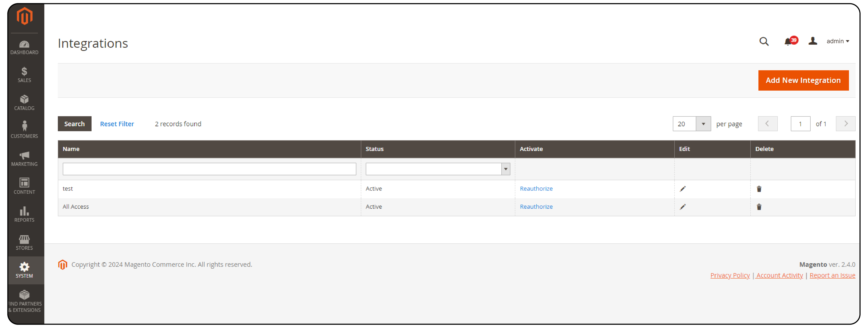Click the Integrations page title
This screenshot has width=868, height=329.
tap(93, 43)
